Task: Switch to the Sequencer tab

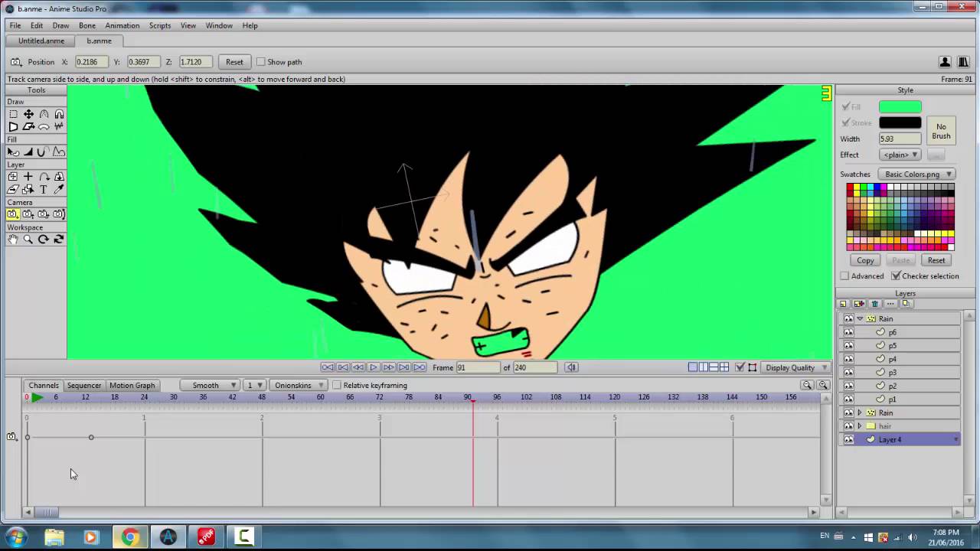Action: pos(84,385)
